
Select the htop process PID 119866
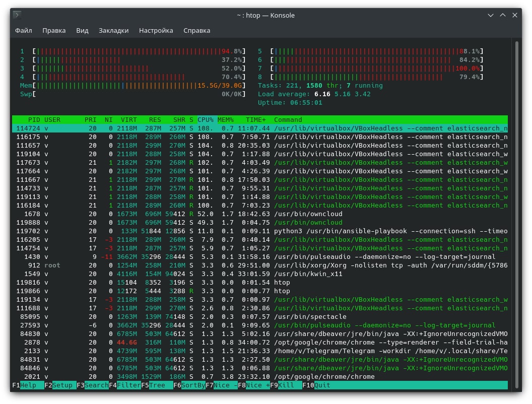click(260, 291)
